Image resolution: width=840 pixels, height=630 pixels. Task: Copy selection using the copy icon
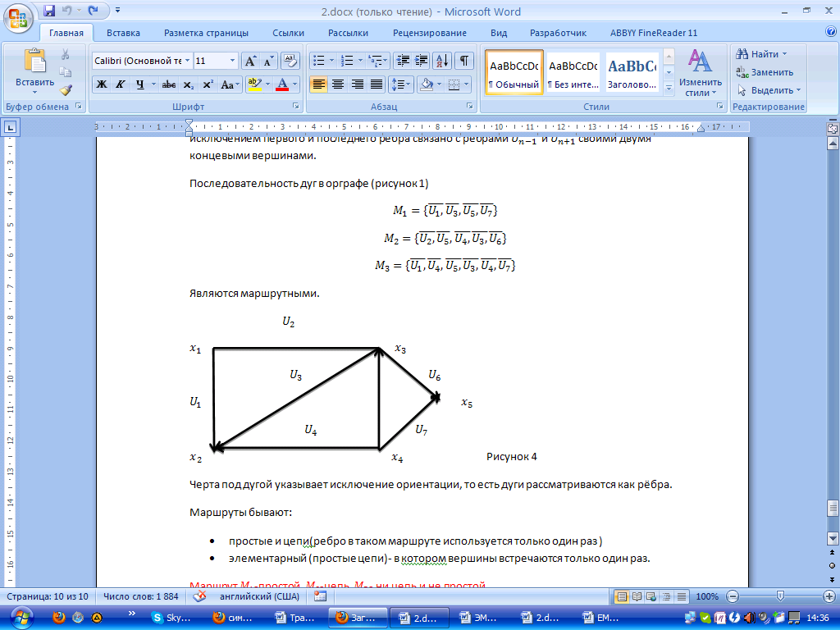66,72
